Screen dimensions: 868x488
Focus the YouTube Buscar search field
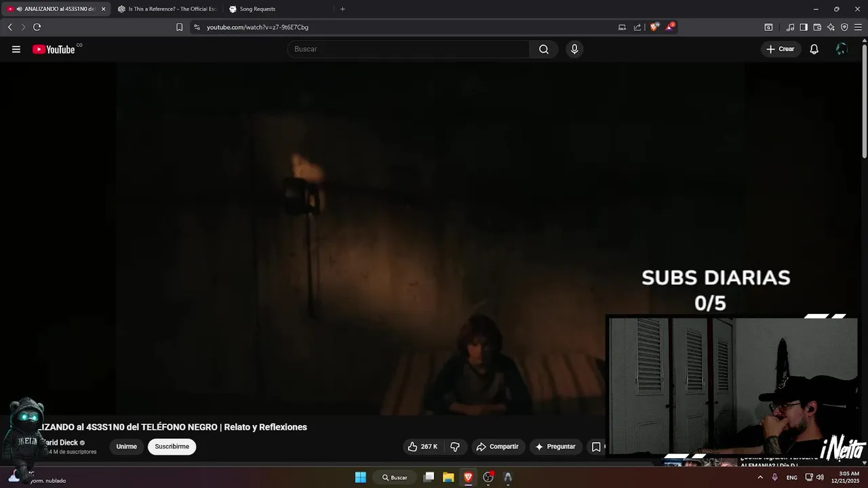tap(408, 49)
